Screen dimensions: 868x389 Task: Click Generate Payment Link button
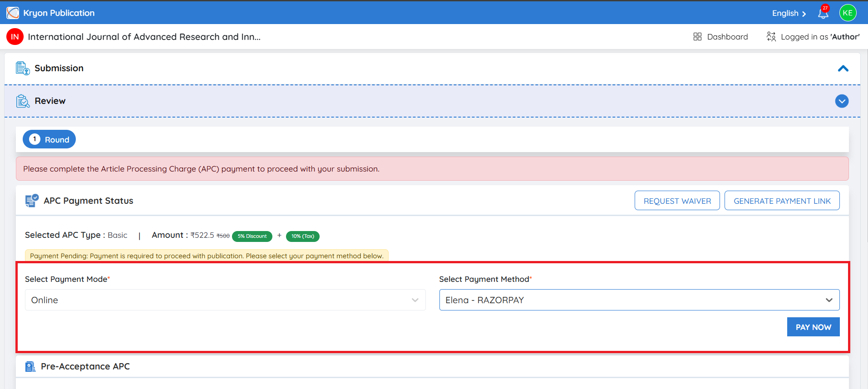point(782,201)
